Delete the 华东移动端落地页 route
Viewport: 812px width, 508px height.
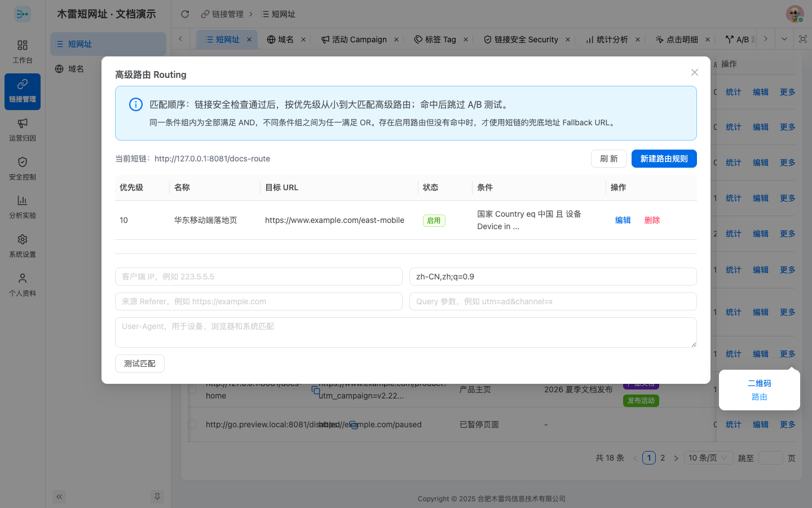652,220
